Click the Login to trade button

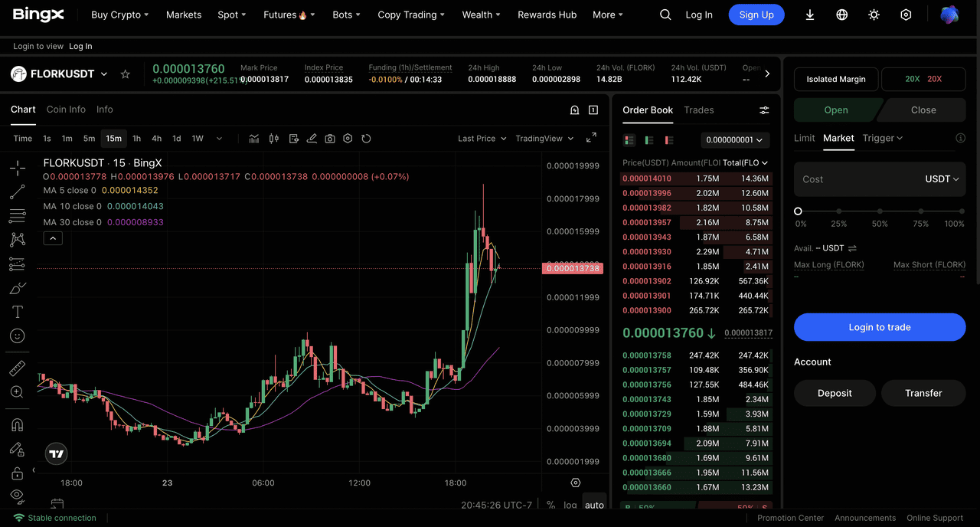[879, 327]
